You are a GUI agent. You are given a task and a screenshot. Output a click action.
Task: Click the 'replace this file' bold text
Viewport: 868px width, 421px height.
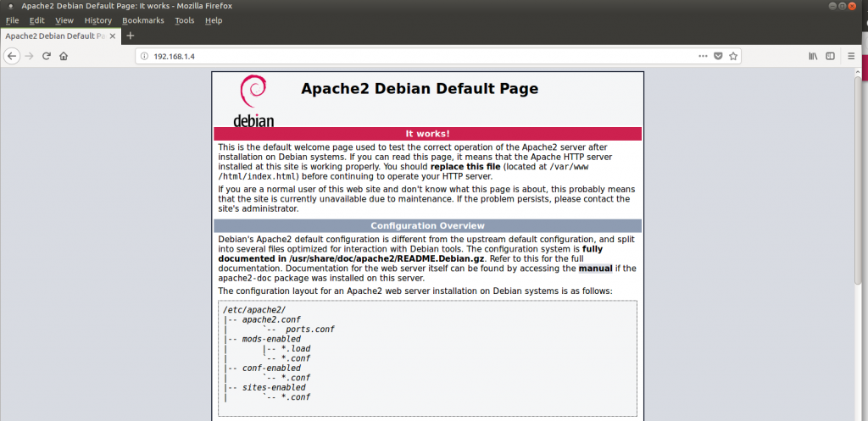click(x=465, y=167)
